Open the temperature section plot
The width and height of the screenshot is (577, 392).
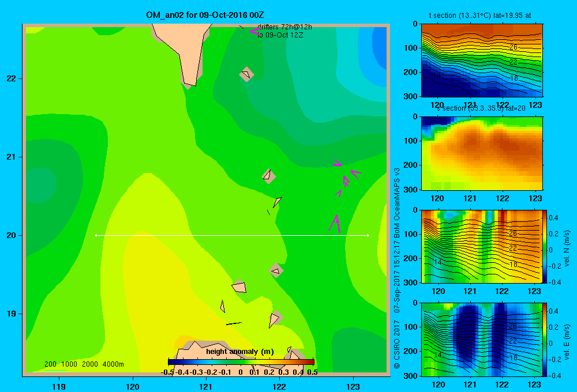tap(482, 60)
